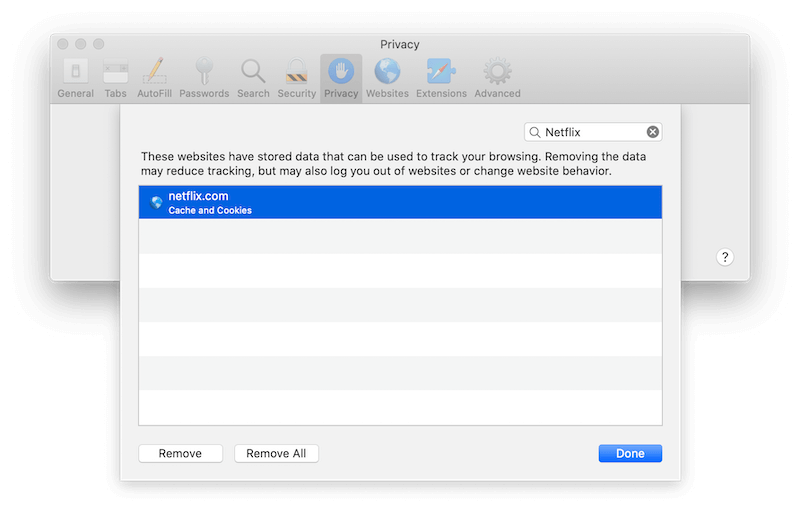Minimize the Privacy window
800x505 pixels.
click(x=81, y=44)
